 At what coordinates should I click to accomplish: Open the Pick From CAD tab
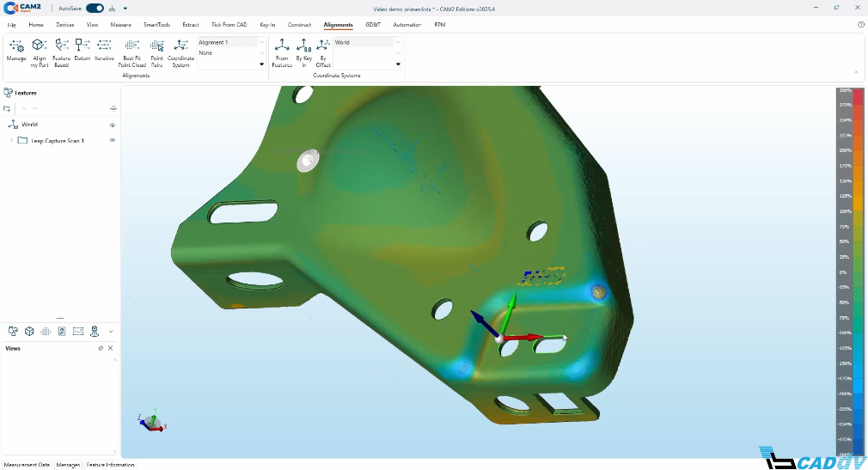[229, 25]
